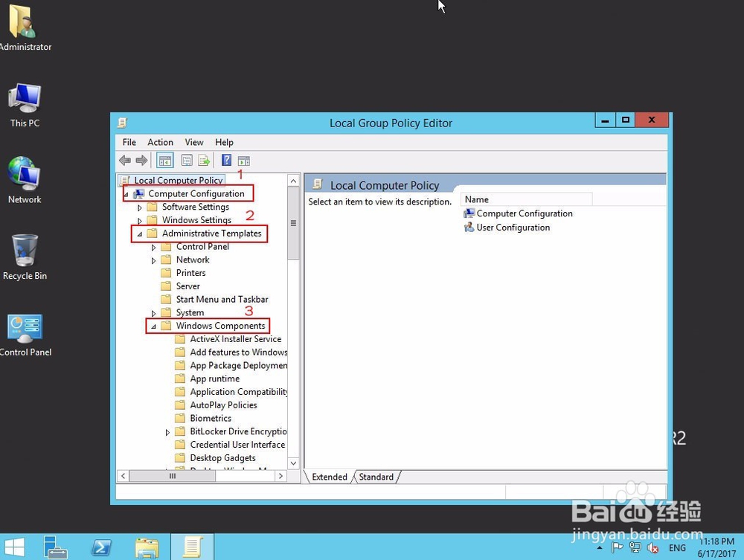The width and height of the screenshot is (744, 560).
Task: Expand the Software Settings node
Action: (x=140, y=207)
